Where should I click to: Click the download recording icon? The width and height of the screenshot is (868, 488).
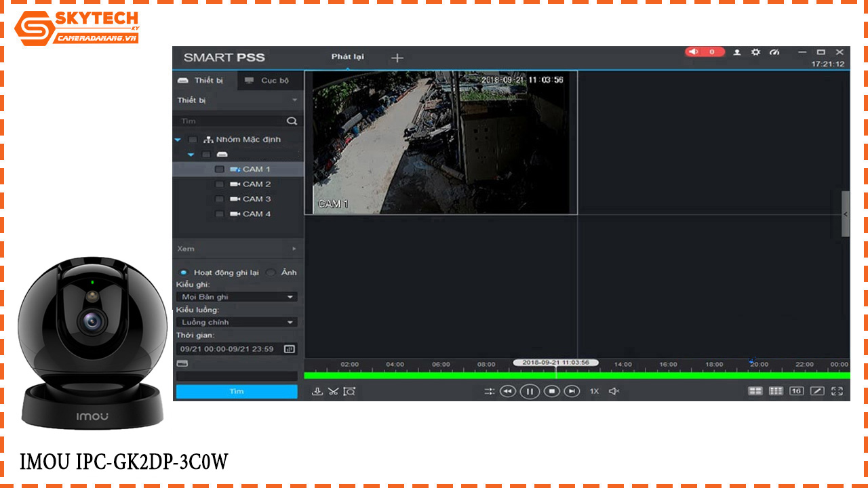pos(317,391)
